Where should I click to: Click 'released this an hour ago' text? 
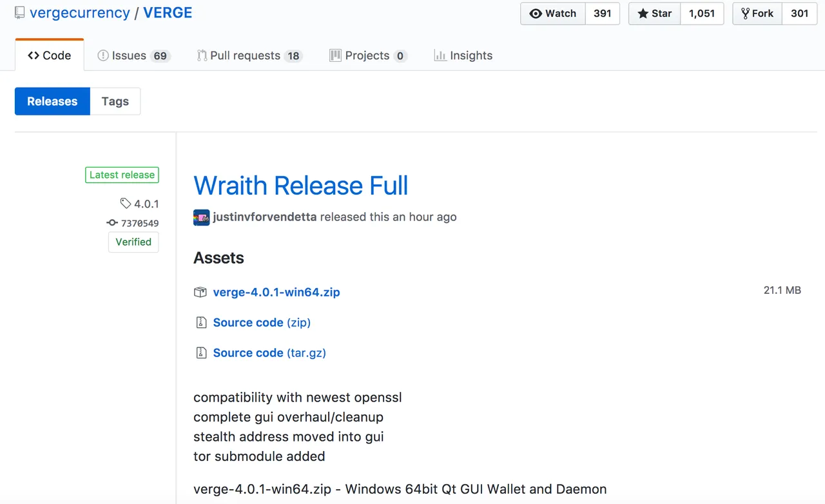[x=389, y=217]
